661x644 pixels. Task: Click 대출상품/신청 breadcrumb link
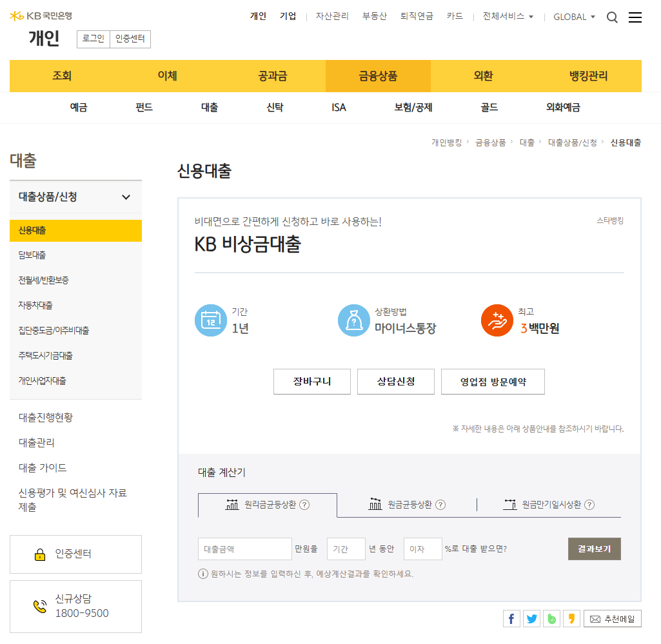[572, 142]
